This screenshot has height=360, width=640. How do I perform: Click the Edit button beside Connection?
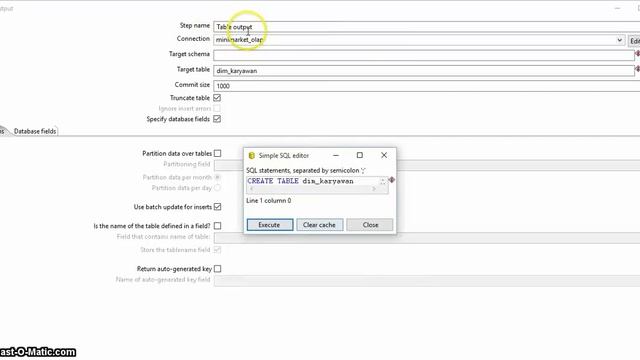click(x=634, y=41)
